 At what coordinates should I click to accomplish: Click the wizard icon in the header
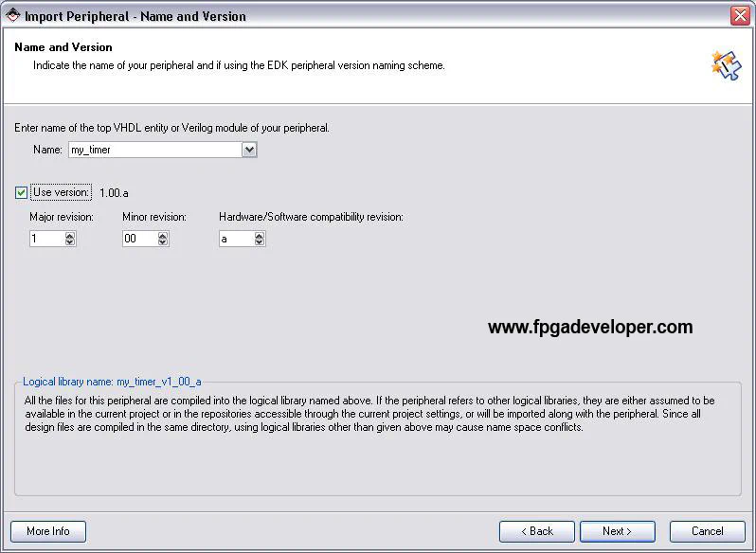coord(725,64)
